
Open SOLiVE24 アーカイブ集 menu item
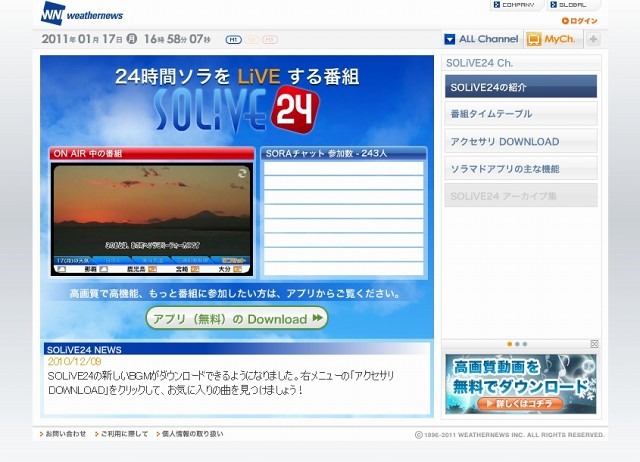[x=521, y=195]
